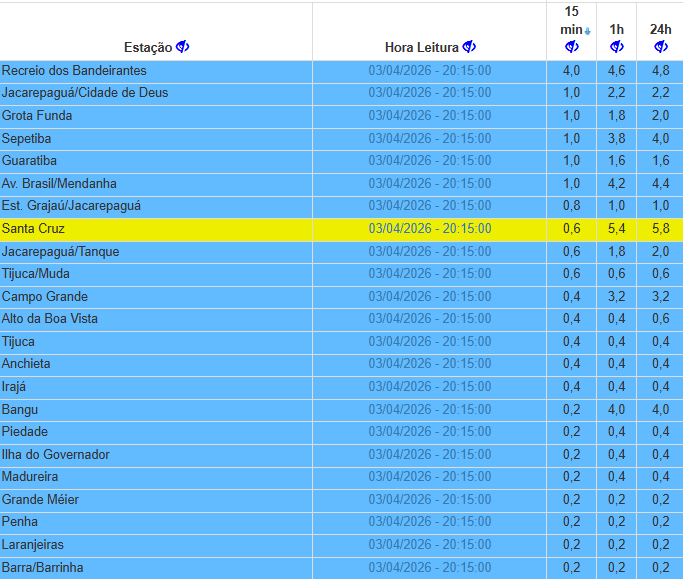
Task: Sort by the Estação column header
Action: (x=148, y=47)
